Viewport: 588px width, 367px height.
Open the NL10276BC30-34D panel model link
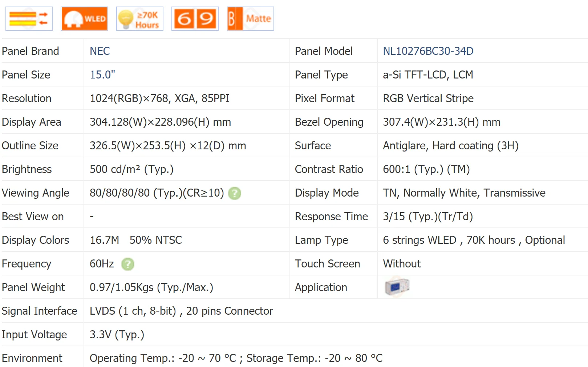point(428,51)
